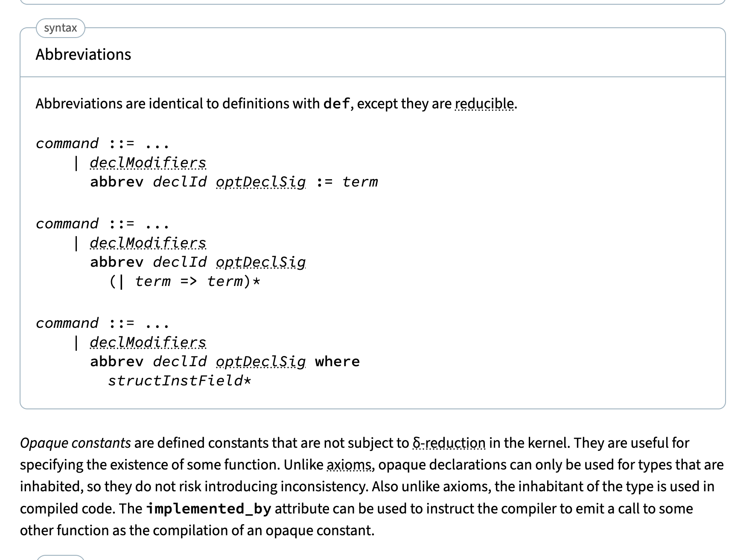Follow the δ-reduction link
The height and width of the screenshot is (560, 752).
449,443
